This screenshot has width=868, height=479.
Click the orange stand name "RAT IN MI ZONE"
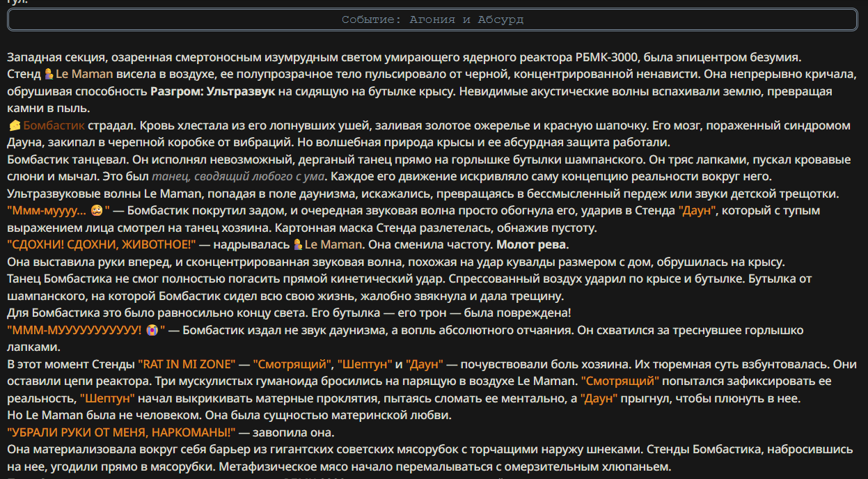click(x=187, y=364)
